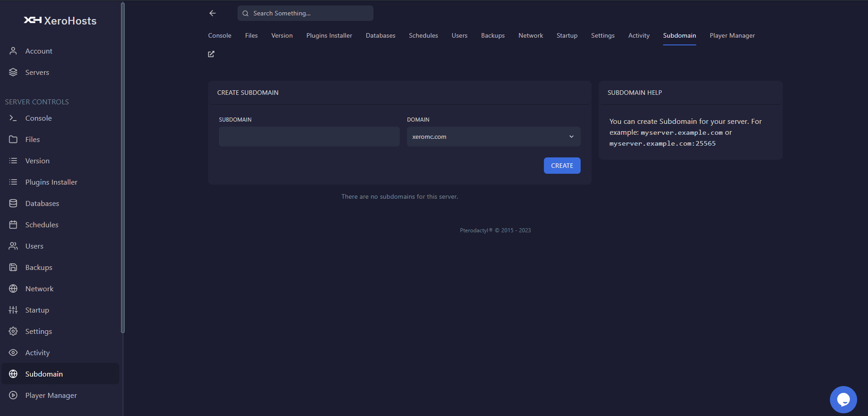Screen dimensions: 868x416
Task: Click the Startup sliders icon
Action: tap(13, 310)
